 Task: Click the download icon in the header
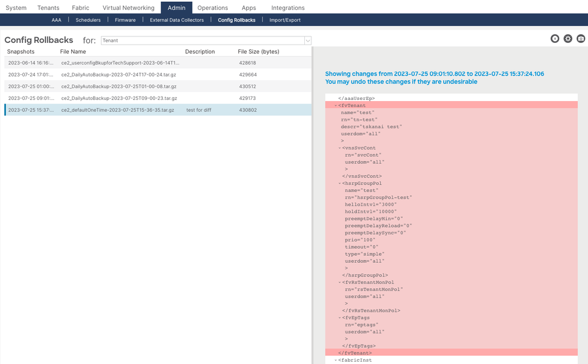point(554,39)
